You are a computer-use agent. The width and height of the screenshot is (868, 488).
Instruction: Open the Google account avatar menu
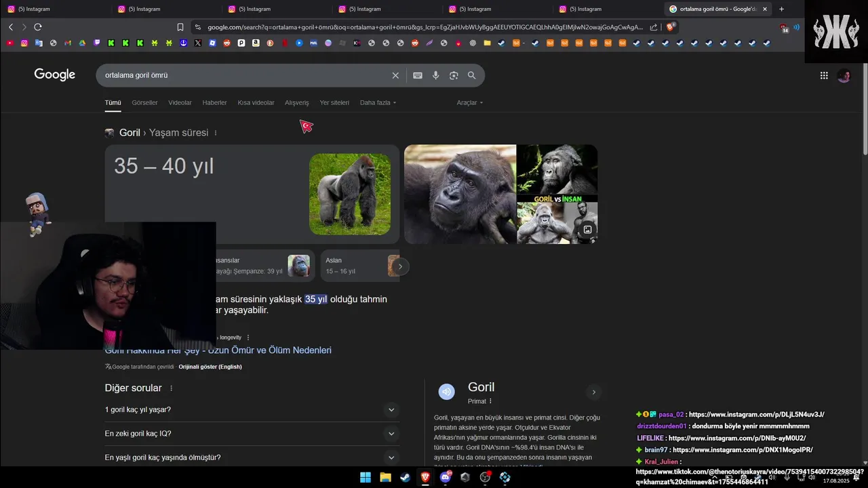click(x=844, y=75)
